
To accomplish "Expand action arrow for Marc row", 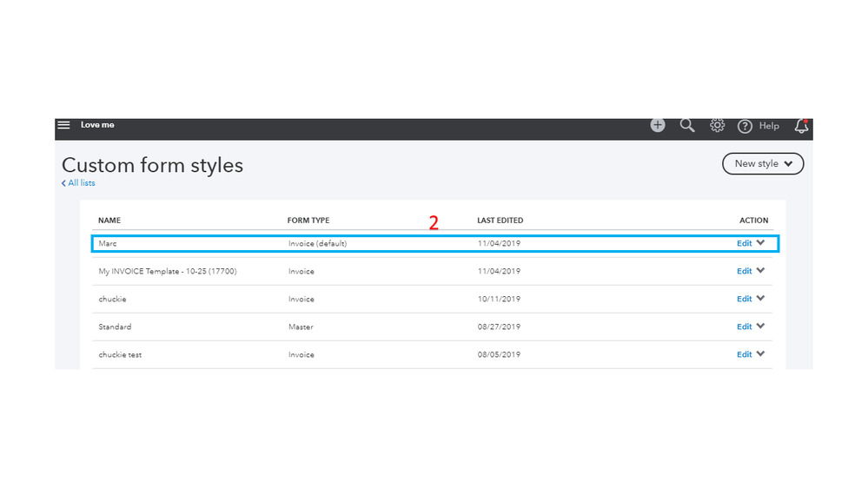I will click(761, 243).
